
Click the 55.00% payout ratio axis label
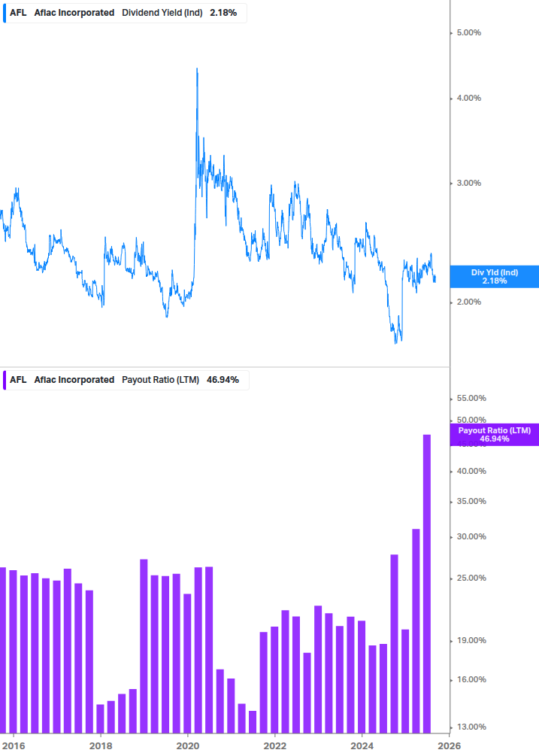(471, 398)
